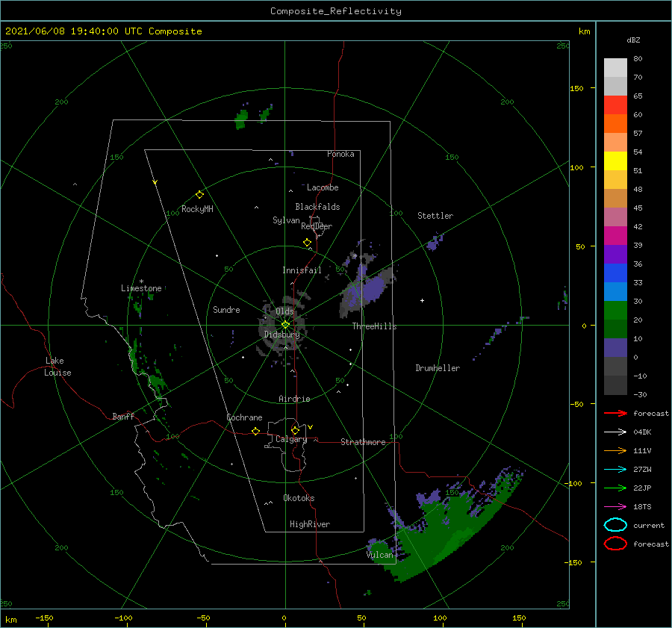Click the yellow radar-center diamond between Olds and Didsbury
The height and width of the screenshot is (628, 672).
pos(285,325)
